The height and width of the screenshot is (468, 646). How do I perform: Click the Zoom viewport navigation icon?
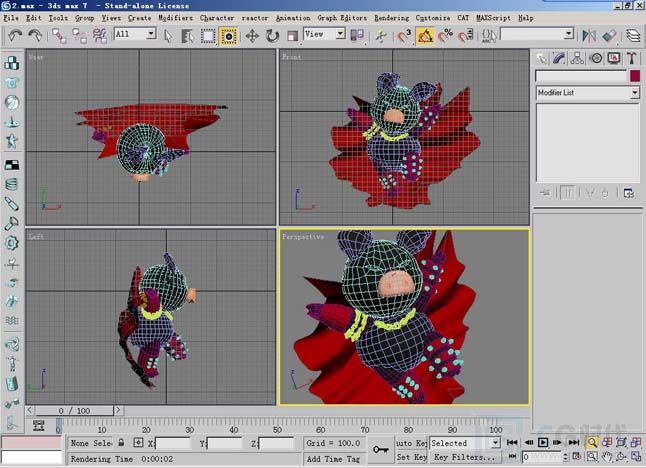[592, 442]
